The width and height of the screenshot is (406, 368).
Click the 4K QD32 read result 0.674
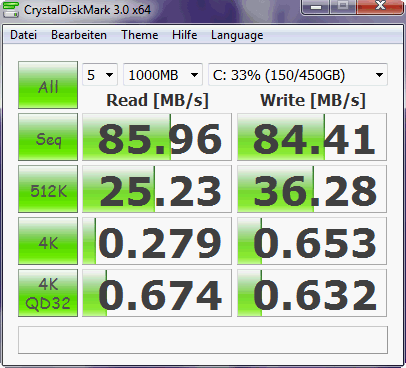coord(157,293)
